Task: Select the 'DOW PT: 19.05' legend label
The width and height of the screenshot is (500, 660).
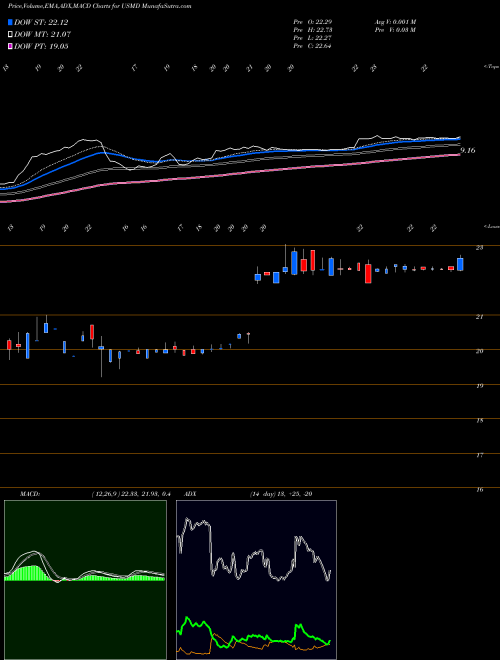Action: pos(41,46)
